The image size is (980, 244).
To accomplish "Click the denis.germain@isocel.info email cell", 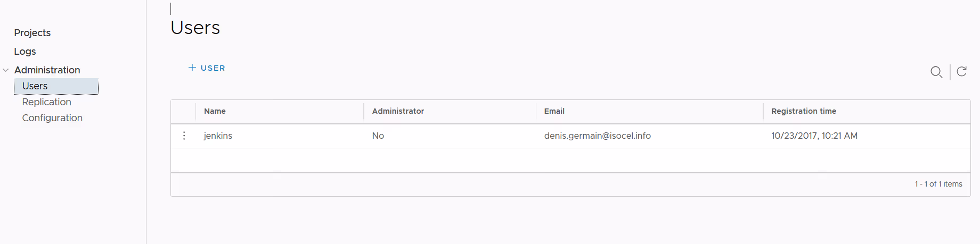I will [597, 136].
